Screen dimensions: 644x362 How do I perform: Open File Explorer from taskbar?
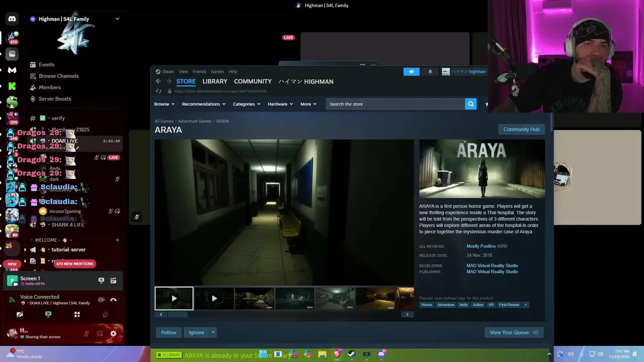322,354
